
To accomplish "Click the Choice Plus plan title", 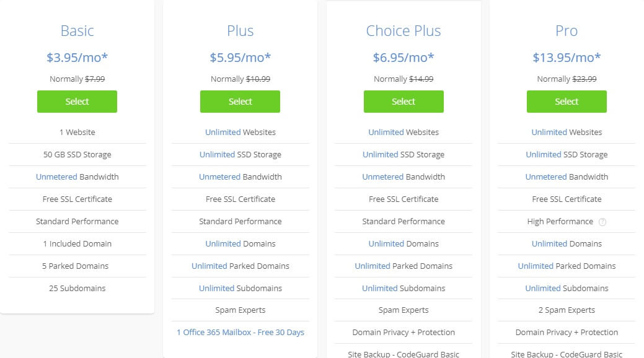I will click(x=404, y=31).
